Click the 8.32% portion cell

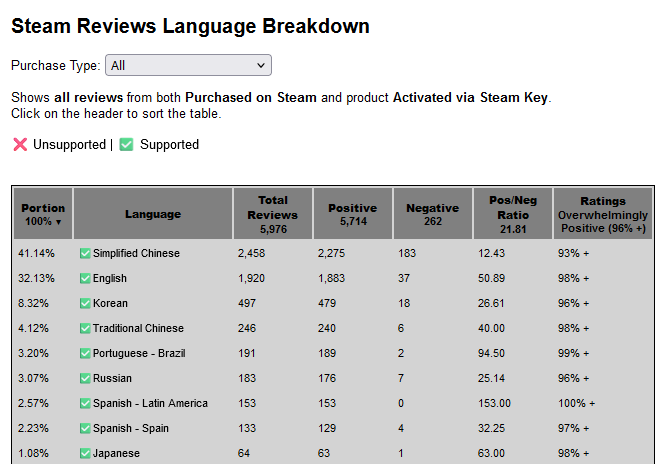[33, 303]
